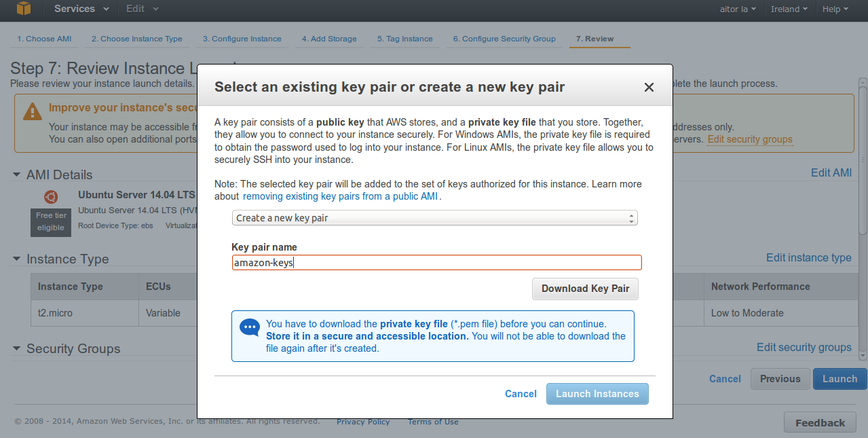Open the Services dropdown menu

(81, 9)
